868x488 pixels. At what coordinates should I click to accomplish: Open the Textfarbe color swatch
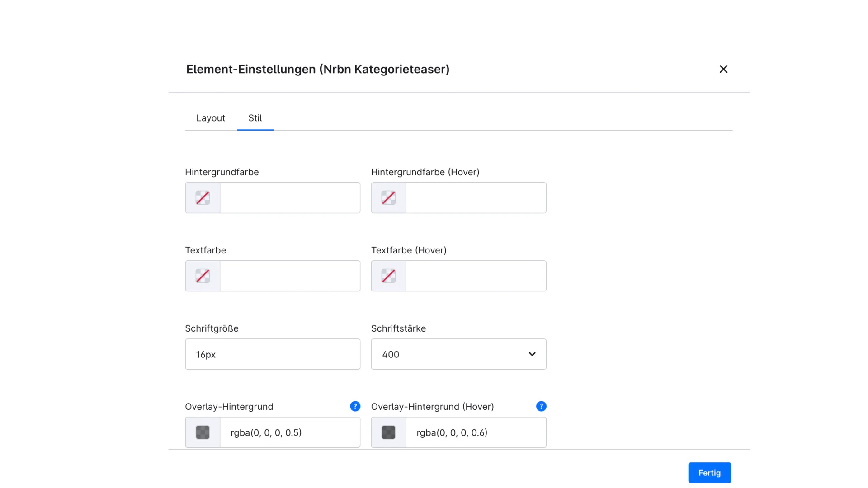coord(203,276)
